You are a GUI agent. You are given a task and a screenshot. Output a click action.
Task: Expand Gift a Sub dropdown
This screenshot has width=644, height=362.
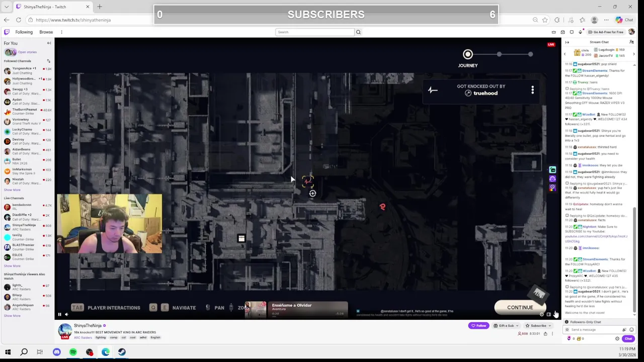[x=517, y=326]
